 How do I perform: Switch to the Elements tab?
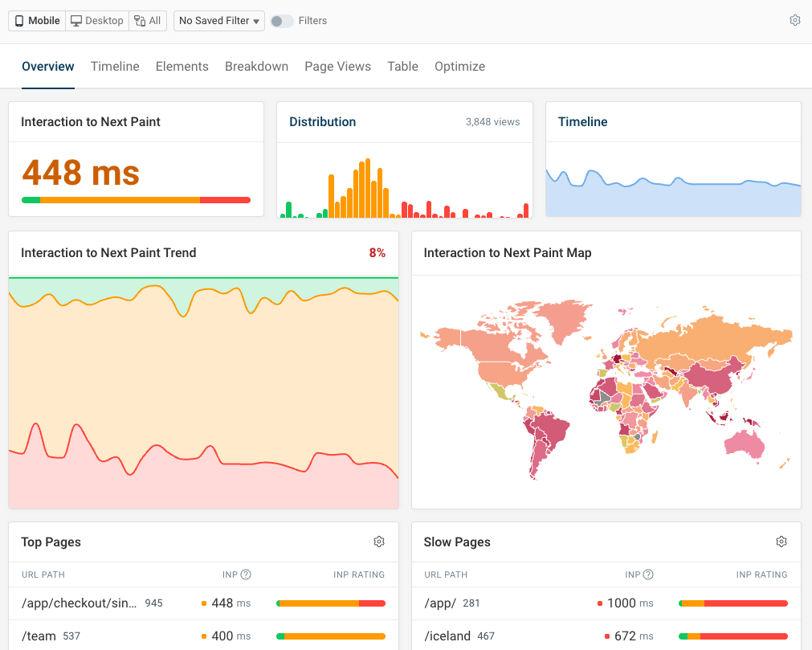(182, 67)
